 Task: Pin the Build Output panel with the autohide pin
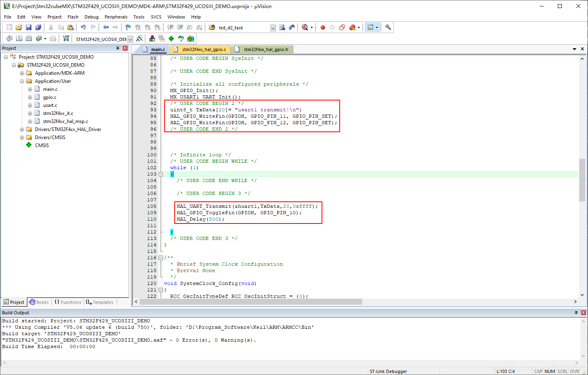[x=576, y=312]
